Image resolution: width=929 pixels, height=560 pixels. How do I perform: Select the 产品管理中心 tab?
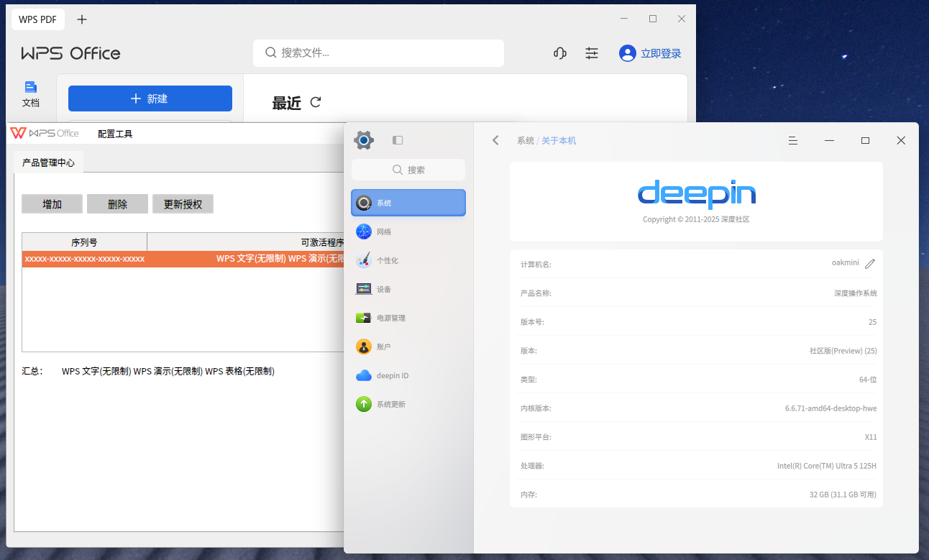coord(48,162)
